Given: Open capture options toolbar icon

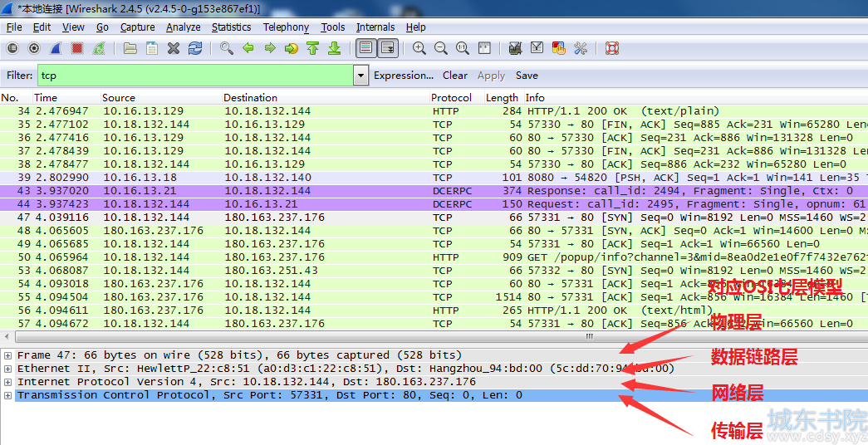Looking at the screenshot, I should click(x=34, y=49).
